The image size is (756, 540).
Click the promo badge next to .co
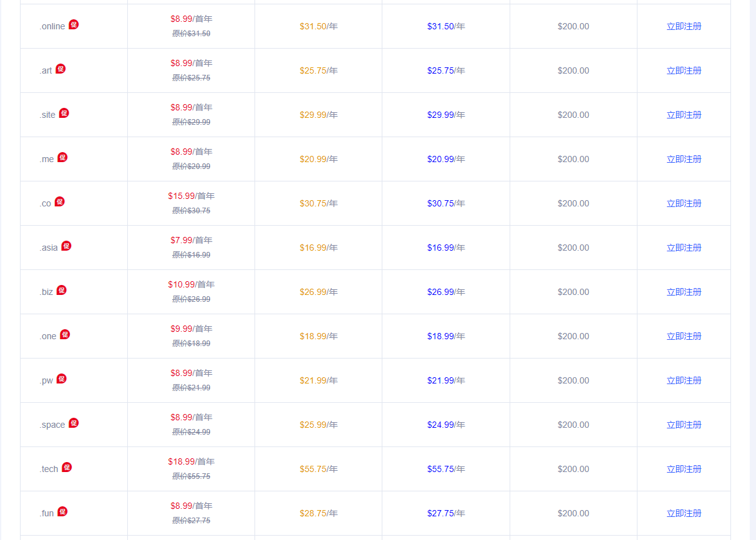point(60,201)
